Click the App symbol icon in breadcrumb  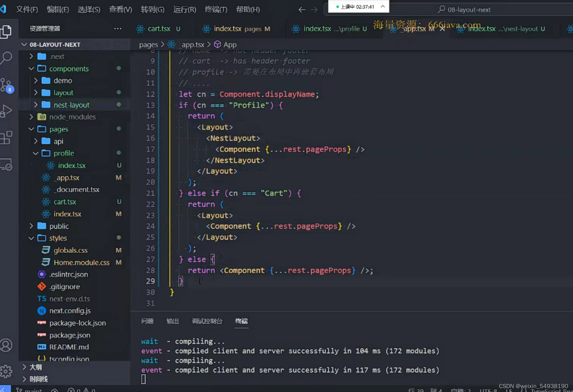[217, 44]
